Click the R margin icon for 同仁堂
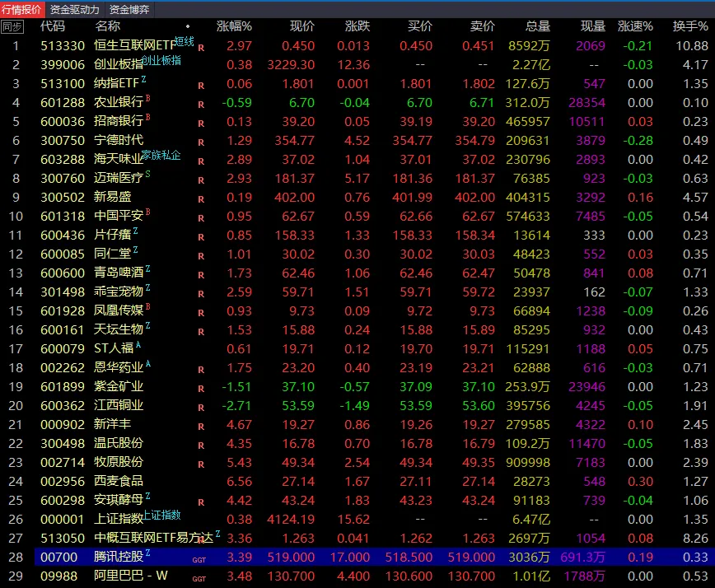 tap(201, 256)
